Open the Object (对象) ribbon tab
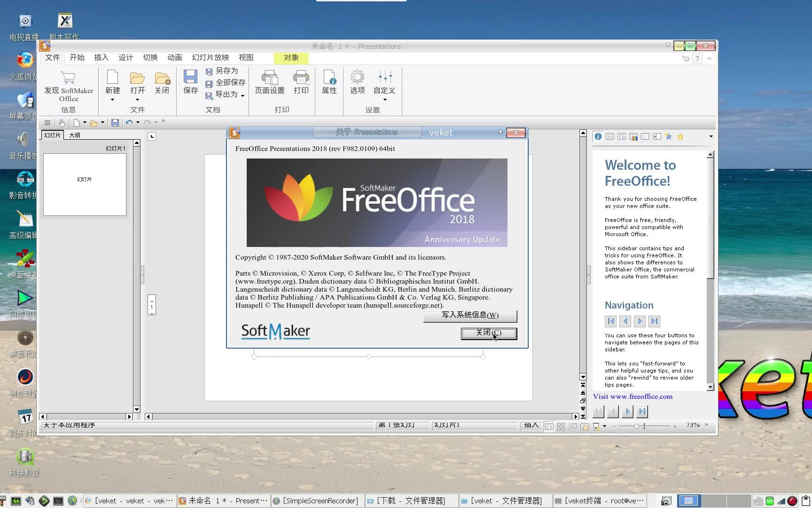Screen dimensions: 812x508 291,57
